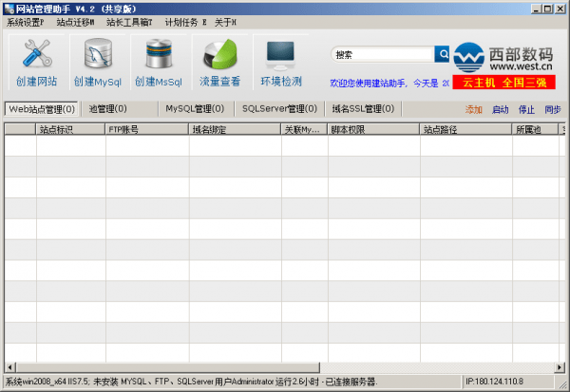570x392 pixels.
Task: Click the 停止 link
Action: (526, 110)
